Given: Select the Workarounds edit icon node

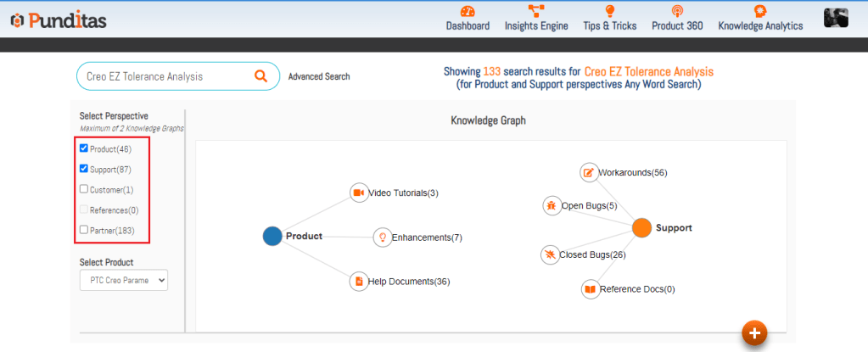Looking at the screenshot, I should (x=589, y=172).
